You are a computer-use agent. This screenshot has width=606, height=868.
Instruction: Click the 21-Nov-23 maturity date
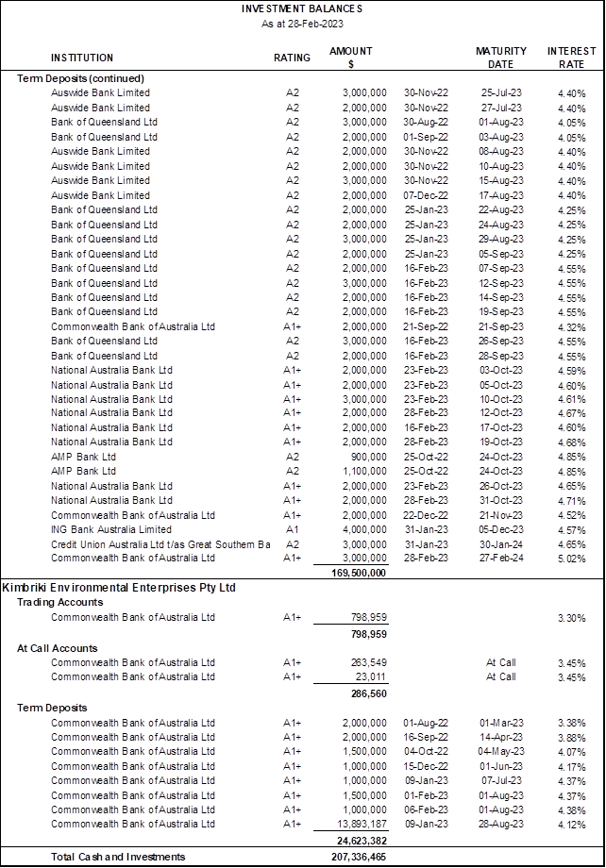[x=501, y=515]
